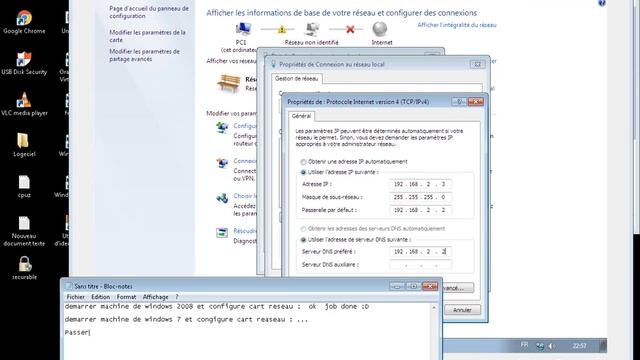Click the help ? button in TCP/IPv4 title bar
The image size is (640, 360).
[x=459, y=102]
